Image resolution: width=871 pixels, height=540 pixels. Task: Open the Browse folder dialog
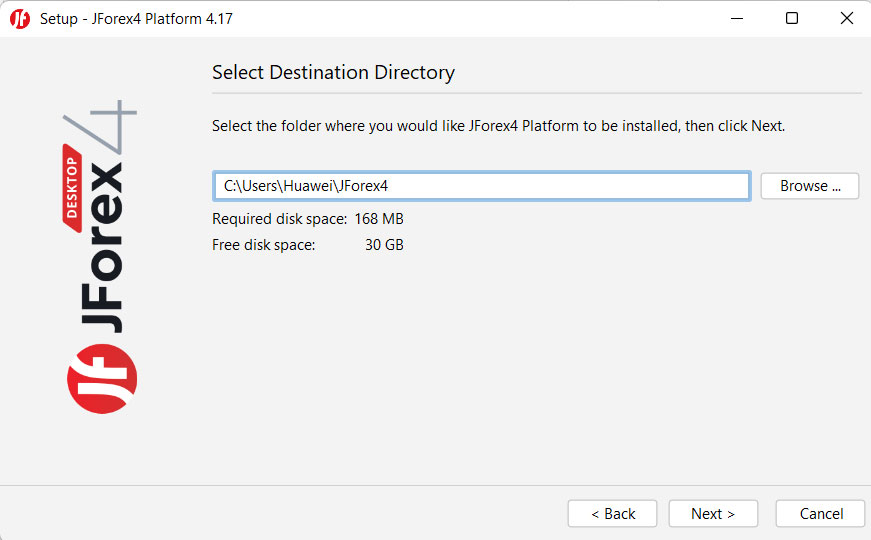(x=809, y=186)
